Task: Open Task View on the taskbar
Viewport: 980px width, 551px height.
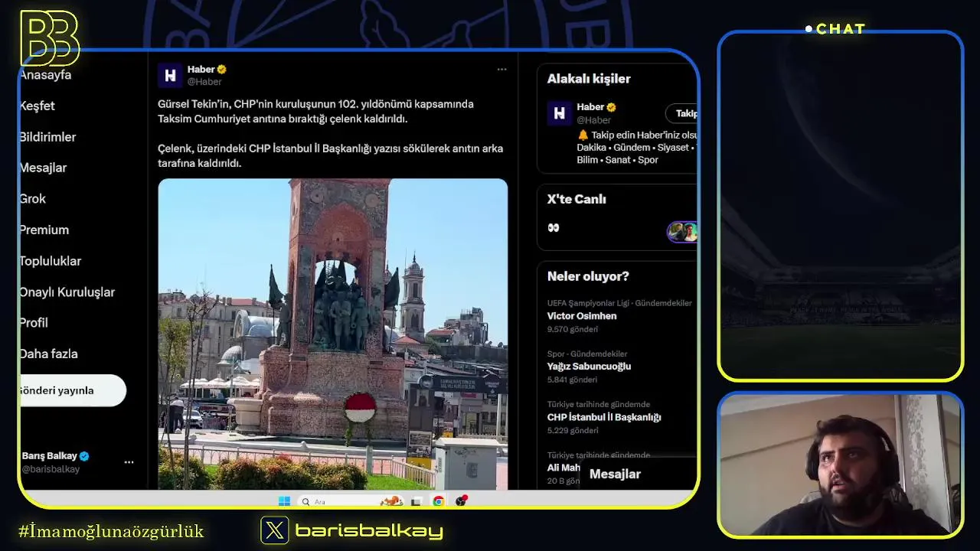Action: [x=416, y=501]
